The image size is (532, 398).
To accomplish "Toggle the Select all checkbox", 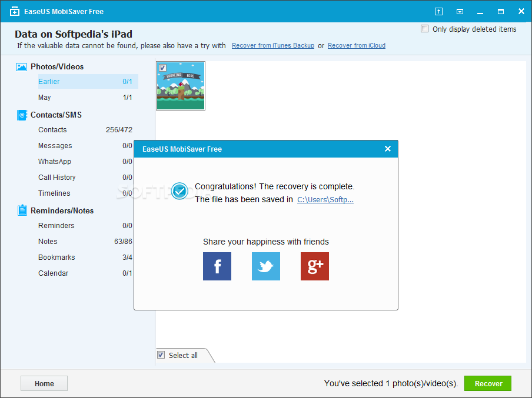I will pos(161,355).
